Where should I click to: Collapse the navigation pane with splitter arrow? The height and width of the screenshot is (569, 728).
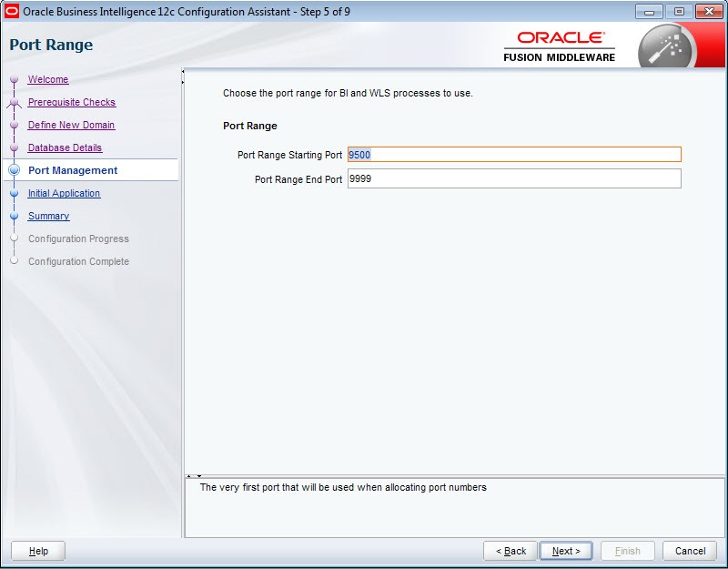coord(183,72)
